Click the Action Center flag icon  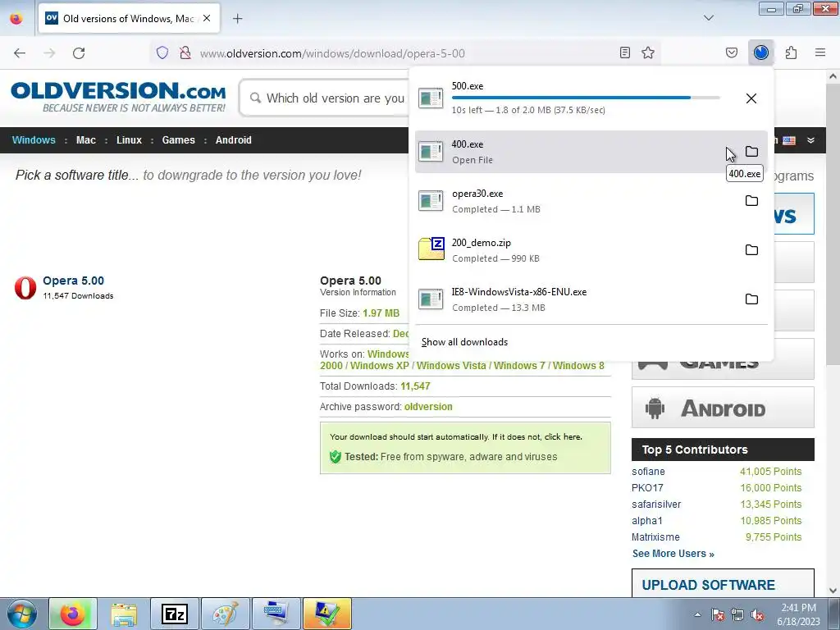(718, 614)
